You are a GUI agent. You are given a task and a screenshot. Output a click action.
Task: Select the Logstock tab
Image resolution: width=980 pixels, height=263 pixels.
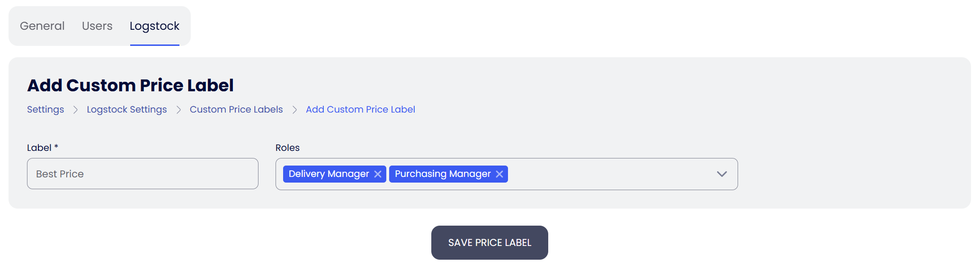pyautogui.click(x=154, y=26)
